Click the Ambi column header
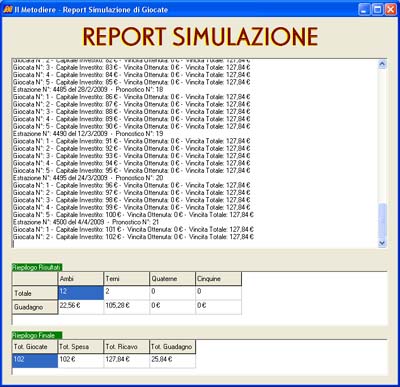The image size is (400, 387). pos(81,279)
